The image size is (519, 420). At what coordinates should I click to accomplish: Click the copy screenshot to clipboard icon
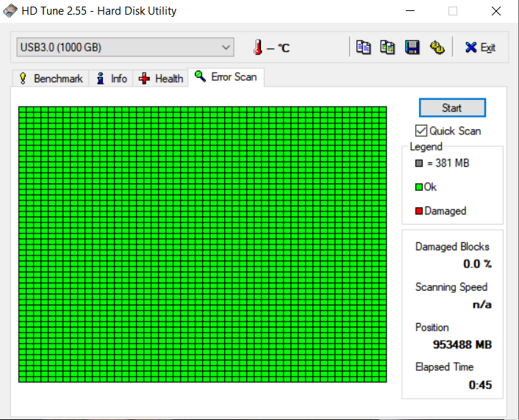click(x=387, y=47)
